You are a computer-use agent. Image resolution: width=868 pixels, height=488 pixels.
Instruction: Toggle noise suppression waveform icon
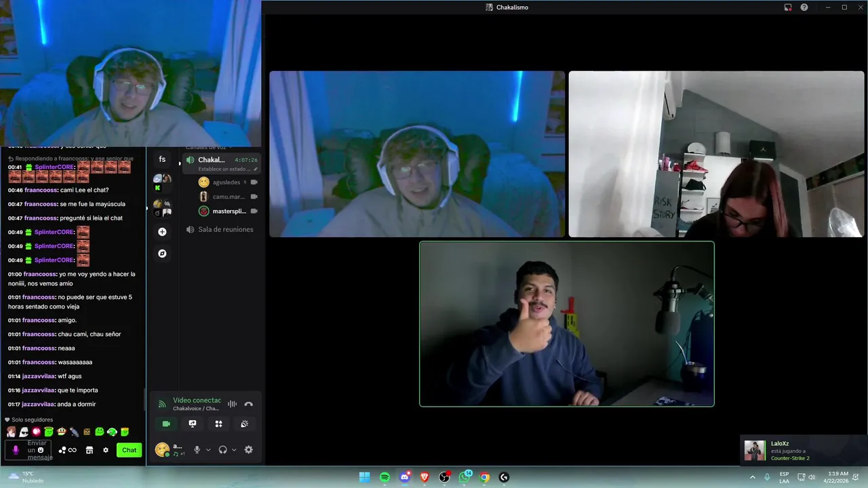click(x=232, y=404)
